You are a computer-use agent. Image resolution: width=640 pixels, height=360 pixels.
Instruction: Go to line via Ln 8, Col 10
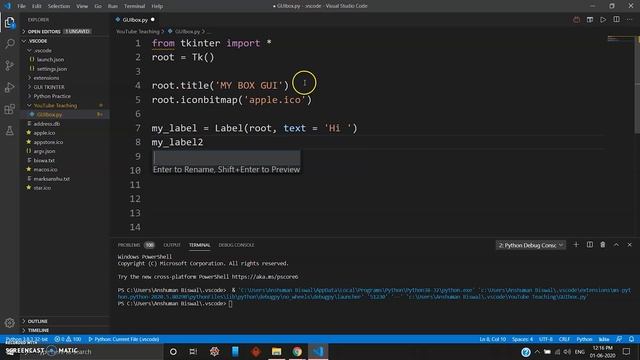[x=492, y=339]
